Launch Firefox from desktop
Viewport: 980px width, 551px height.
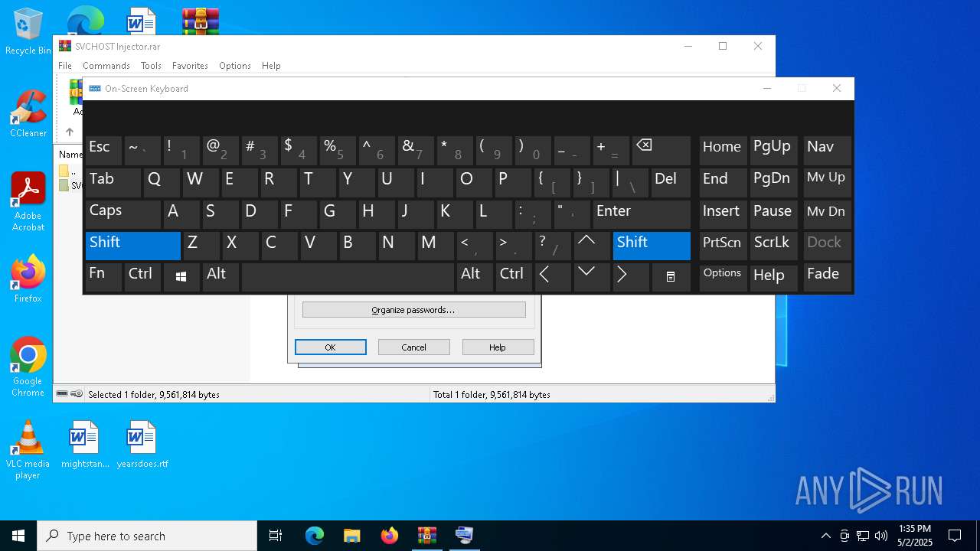28,279
